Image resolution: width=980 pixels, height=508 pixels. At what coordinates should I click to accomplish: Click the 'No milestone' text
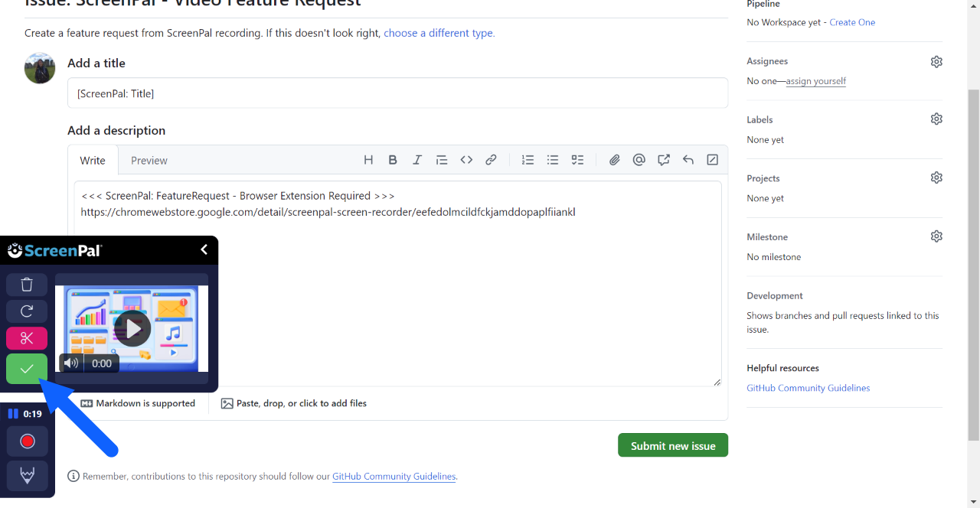point(774,257)
